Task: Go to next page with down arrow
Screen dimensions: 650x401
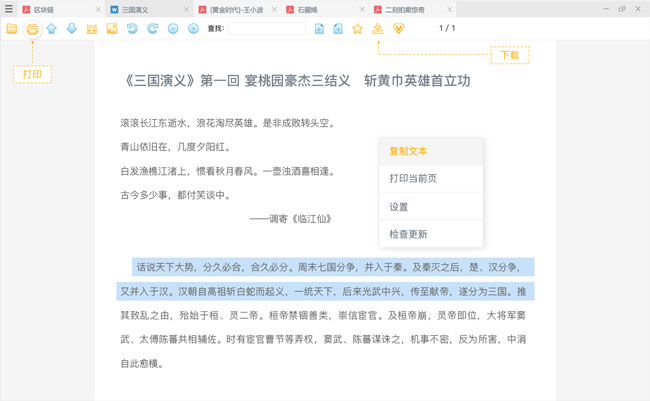Action: [72, 29]
